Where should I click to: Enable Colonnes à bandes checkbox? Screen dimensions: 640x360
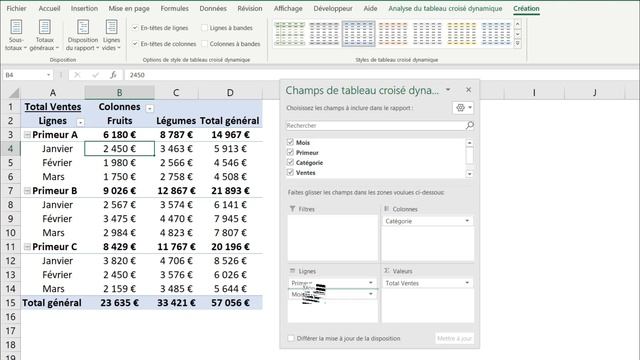point(204,44)
